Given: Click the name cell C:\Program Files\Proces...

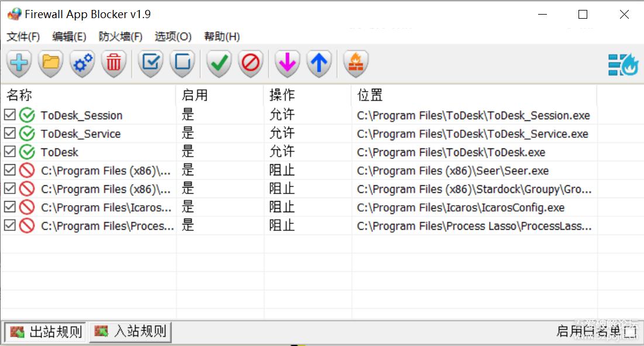Looking at the screenshot, I should pos(107,226).
